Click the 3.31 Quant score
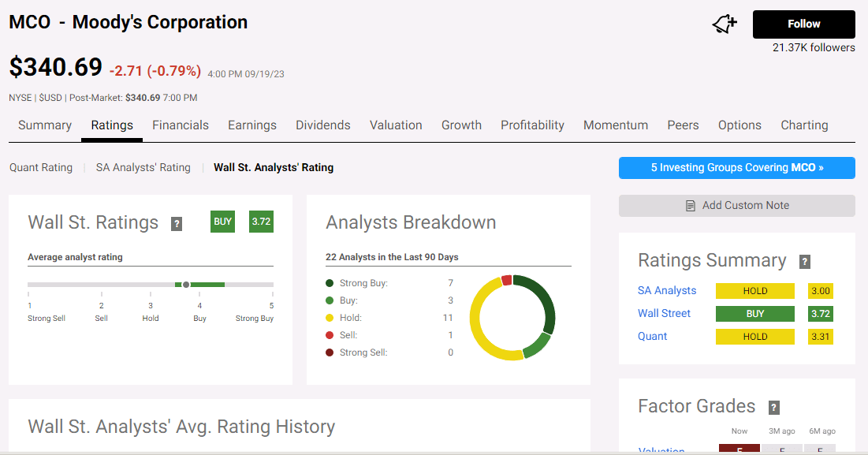868x455 pixels. [821, 337]
